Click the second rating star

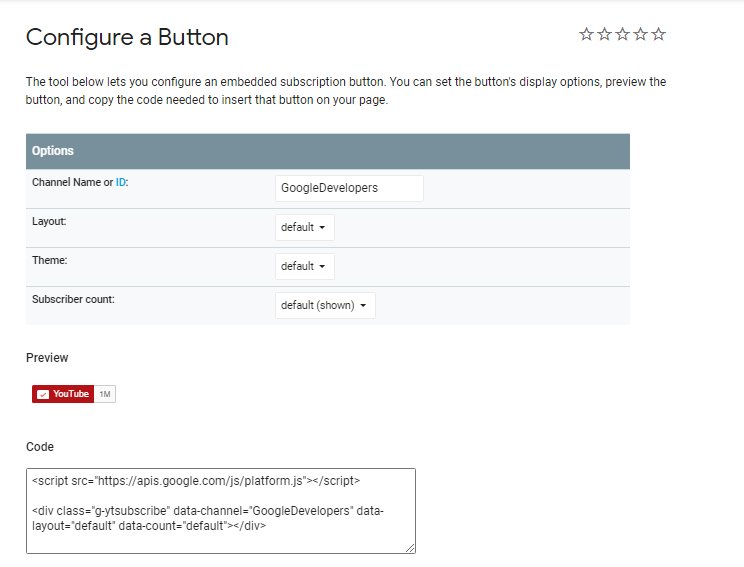click(604, 35)
